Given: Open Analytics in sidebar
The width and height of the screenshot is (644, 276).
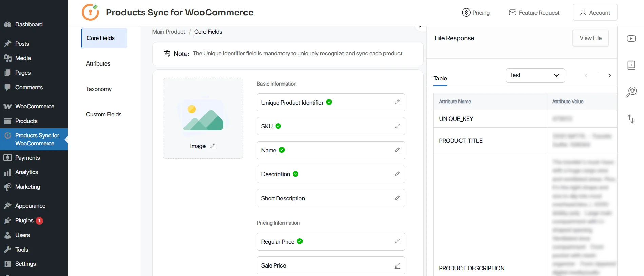Looking at the screenshot, I should click(34, 172).
